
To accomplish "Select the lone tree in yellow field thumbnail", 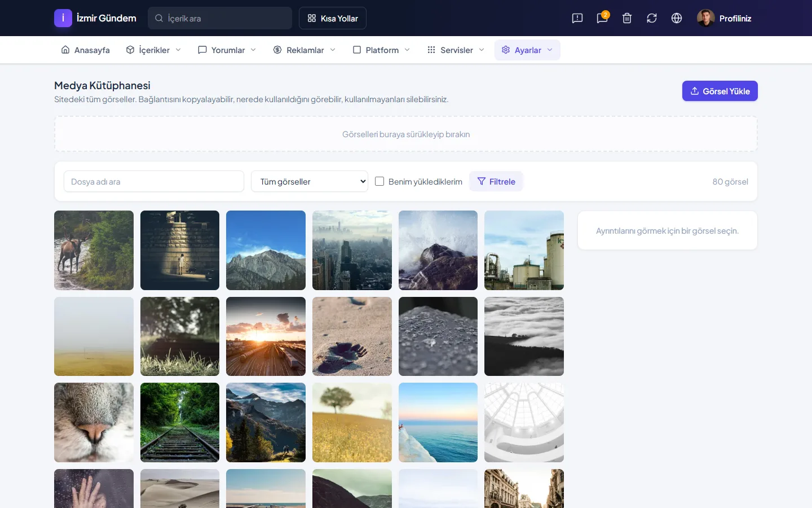I will 352,422.
